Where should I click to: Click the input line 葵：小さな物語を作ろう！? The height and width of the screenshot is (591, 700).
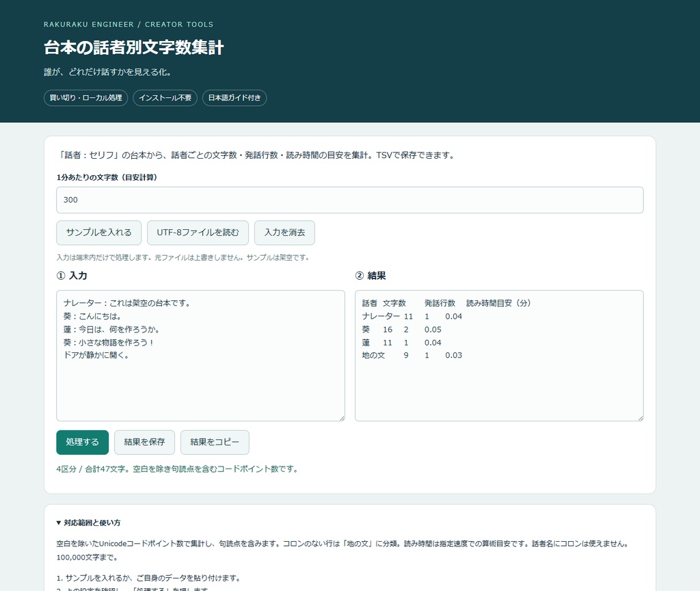109,343
